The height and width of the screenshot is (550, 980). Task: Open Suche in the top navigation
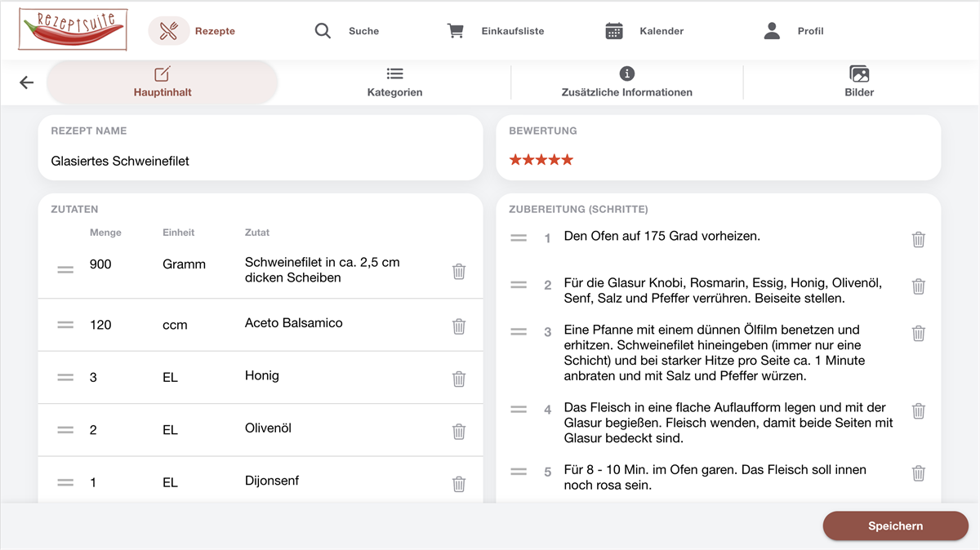click(347, 31)
